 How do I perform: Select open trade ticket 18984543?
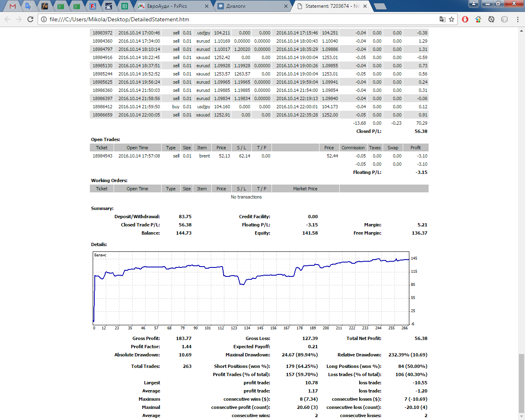tap(102, 156)
